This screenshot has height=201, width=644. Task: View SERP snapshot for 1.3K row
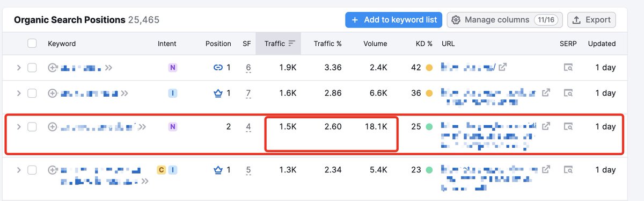pyautogui.click(x=568, y=170)
